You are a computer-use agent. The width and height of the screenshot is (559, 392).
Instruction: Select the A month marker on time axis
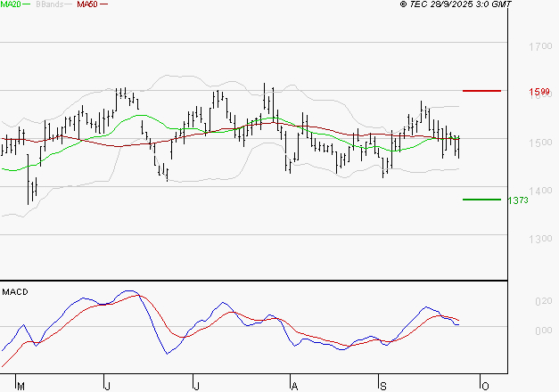click(x=293, y=385)
